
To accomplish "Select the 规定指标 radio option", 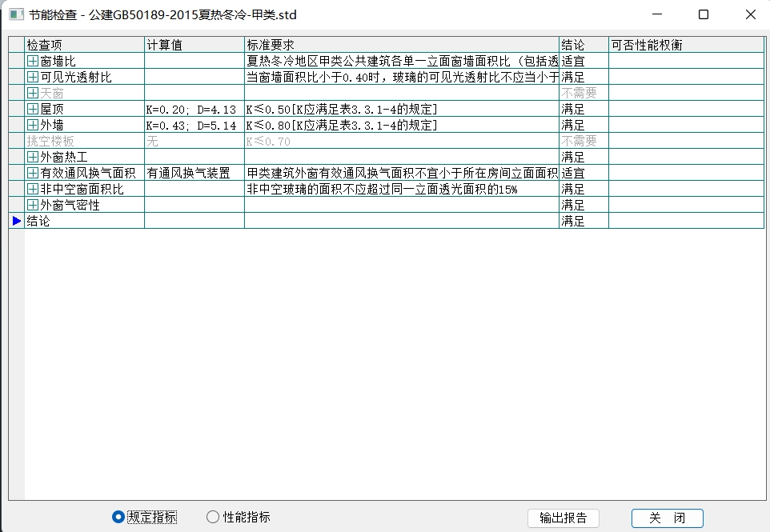I will [x=118, y=517].
